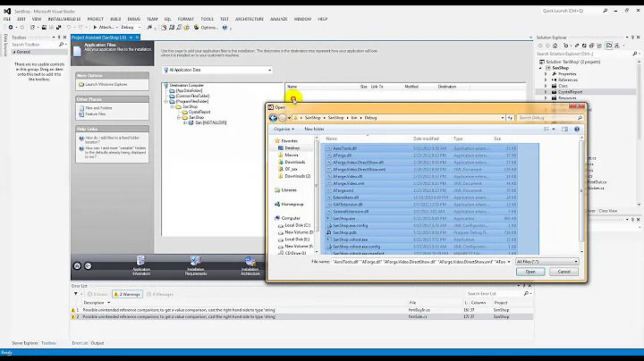This screenshot has width=644, height=361.
Task: Click the Search Debug field
Action: click(x=547, y=118)
